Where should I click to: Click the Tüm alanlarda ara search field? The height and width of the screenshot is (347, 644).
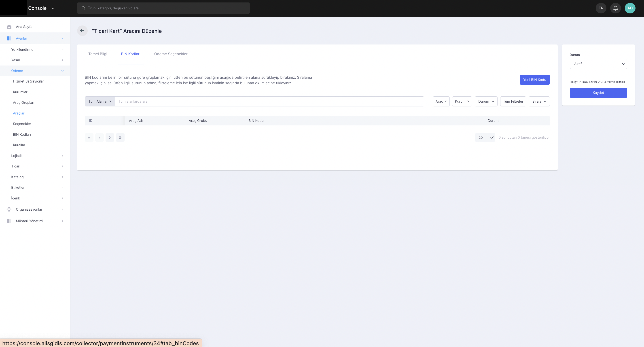click(x=269, y=101)
